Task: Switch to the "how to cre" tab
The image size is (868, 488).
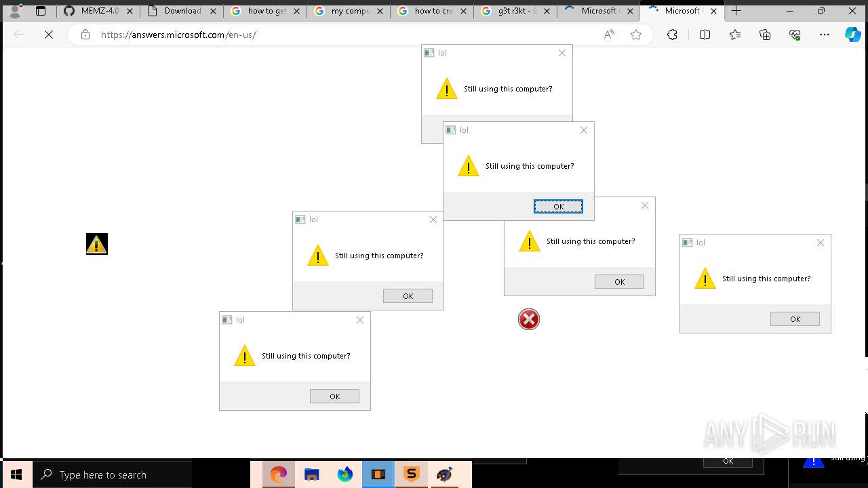Action: (x=432, y=11)
